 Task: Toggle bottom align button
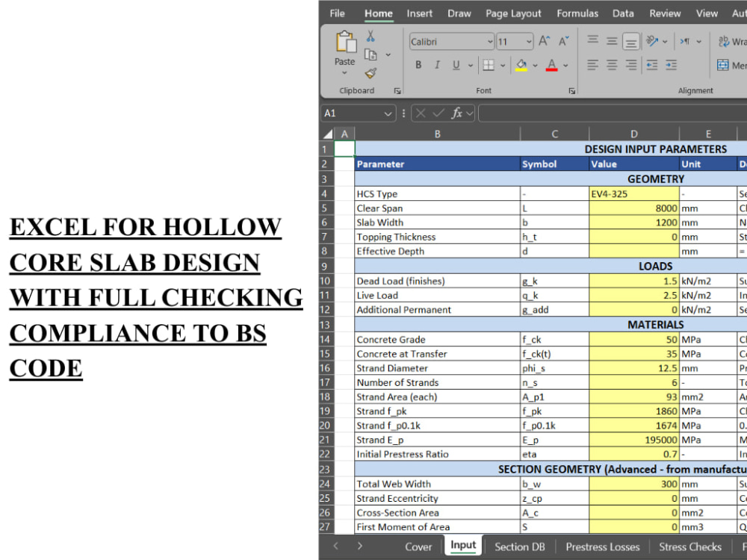[x=630, y=41]
